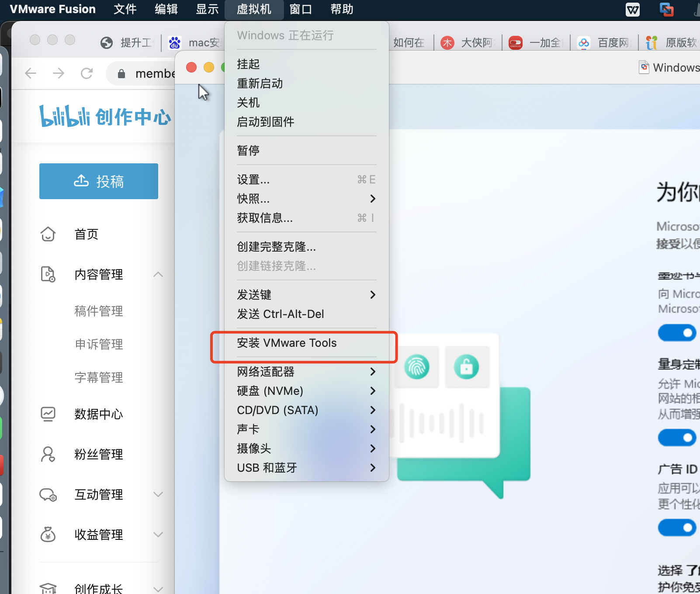
Task: Click the browser back arrow
Action: click(x=31, y=73)
